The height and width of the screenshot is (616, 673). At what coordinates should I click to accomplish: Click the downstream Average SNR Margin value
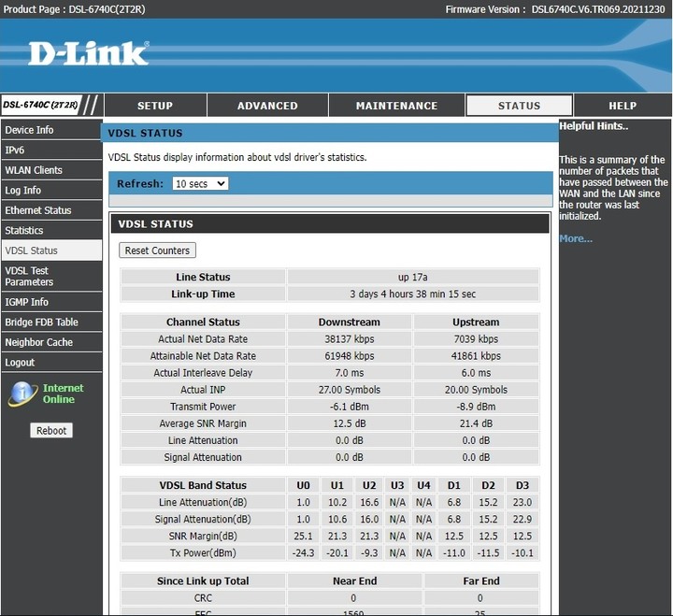point(349,423)
